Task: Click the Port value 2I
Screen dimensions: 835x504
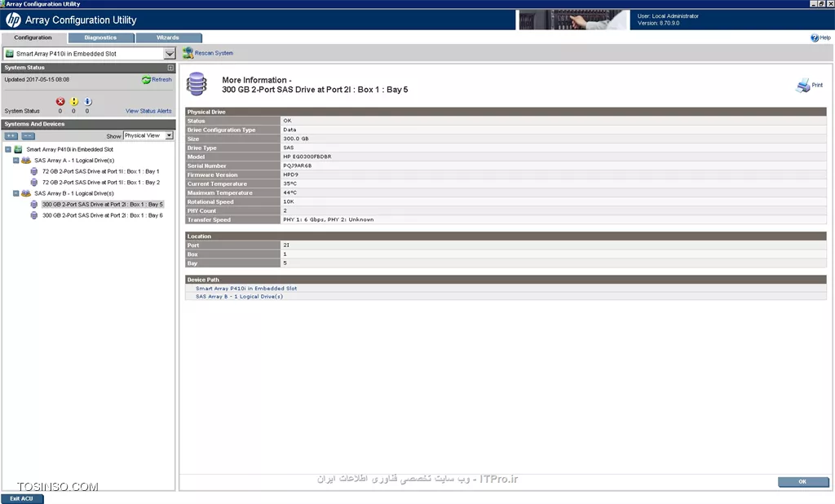Action: (286, 245)
